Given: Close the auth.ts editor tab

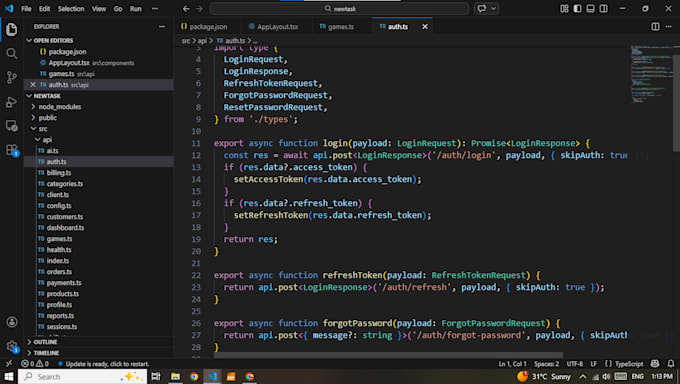Looking at the screenshot, I should (425, 26).
